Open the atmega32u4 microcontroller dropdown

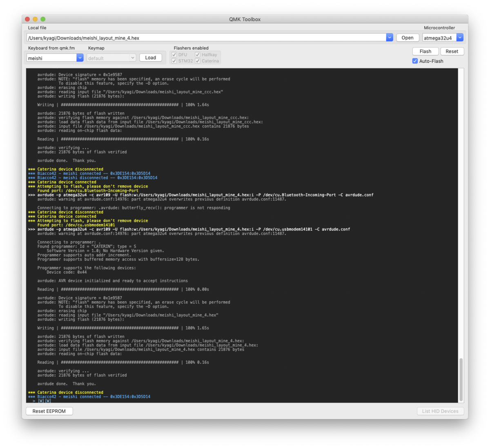(x=460, y=38)
